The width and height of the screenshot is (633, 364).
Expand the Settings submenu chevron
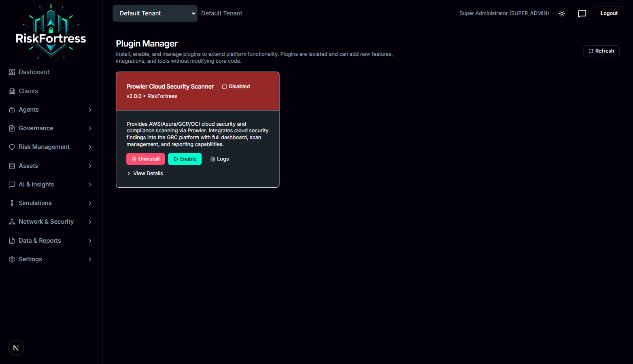click(x=90, y=259)
